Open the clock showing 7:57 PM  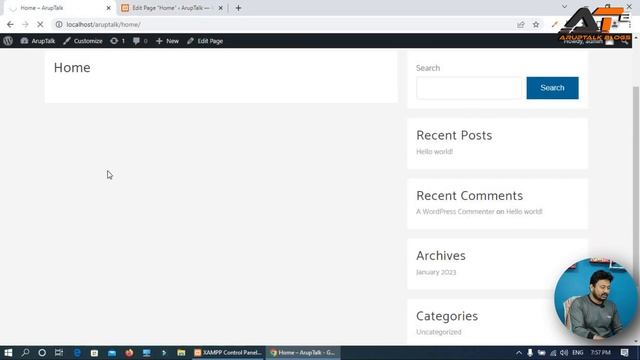[x=600, y=353]
